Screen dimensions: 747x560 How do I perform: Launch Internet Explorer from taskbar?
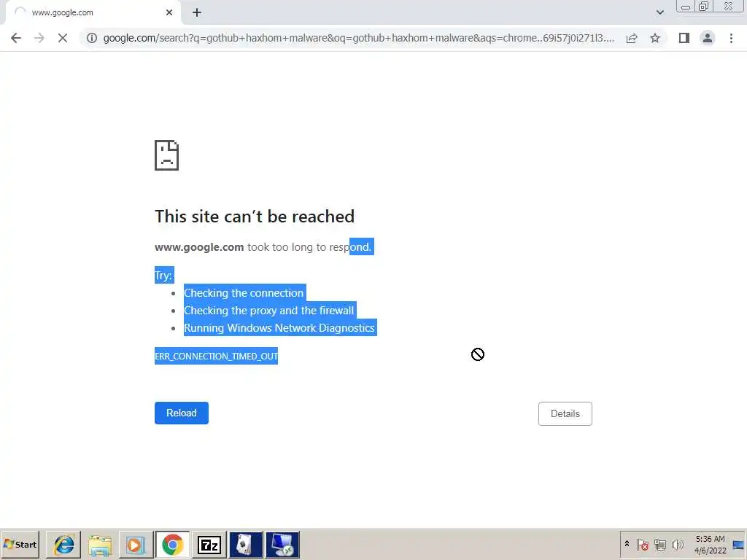click(63, 544)
